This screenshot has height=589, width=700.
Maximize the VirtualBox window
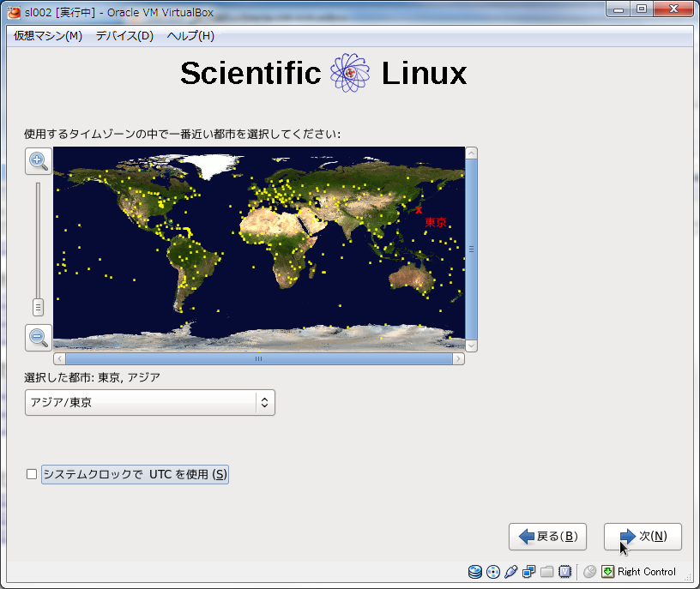coord(642,9)
